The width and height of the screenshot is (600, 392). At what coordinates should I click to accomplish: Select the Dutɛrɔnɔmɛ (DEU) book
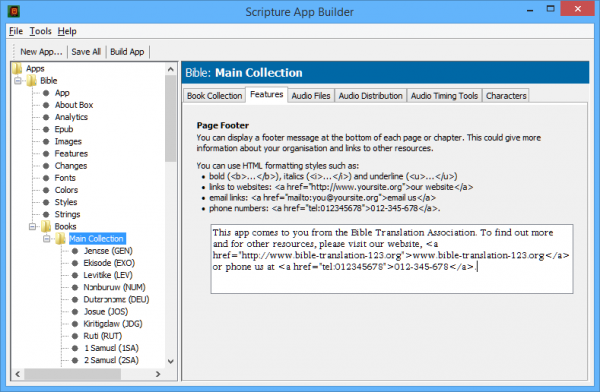[x=116, y=299]
